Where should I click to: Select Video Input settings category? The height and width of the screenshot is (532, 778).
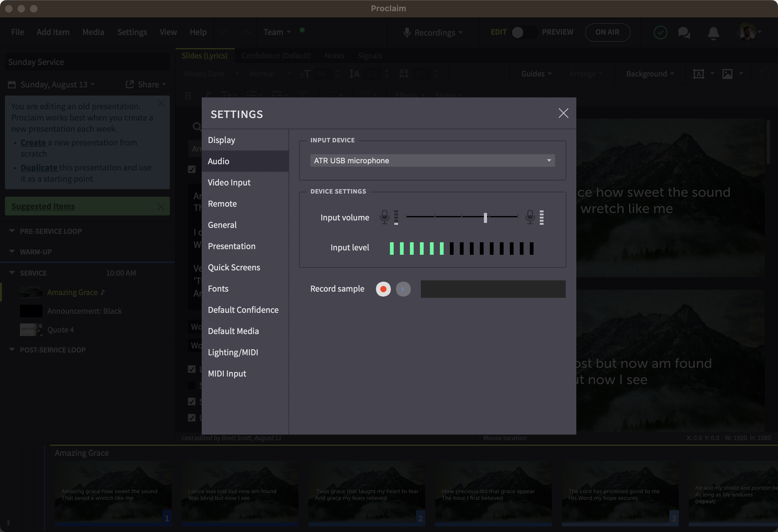(x=229, y=182)
